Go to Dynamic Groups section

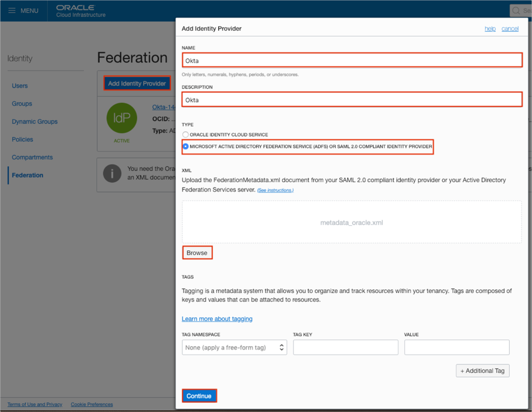tap(34, 121)
